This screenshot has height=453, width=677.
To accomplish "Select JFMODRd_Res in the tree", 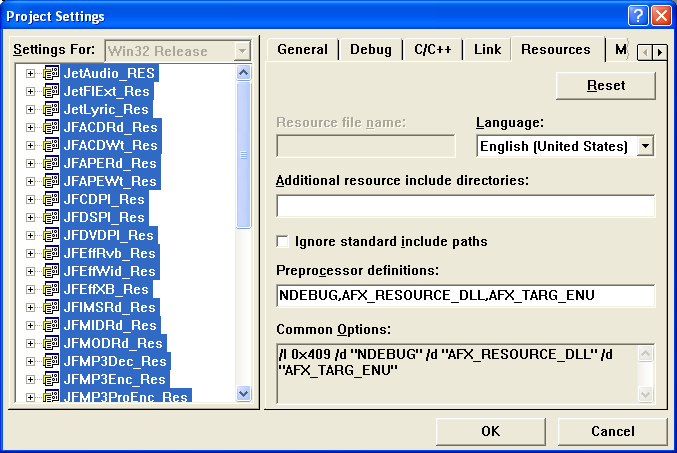I will [113, 343].
